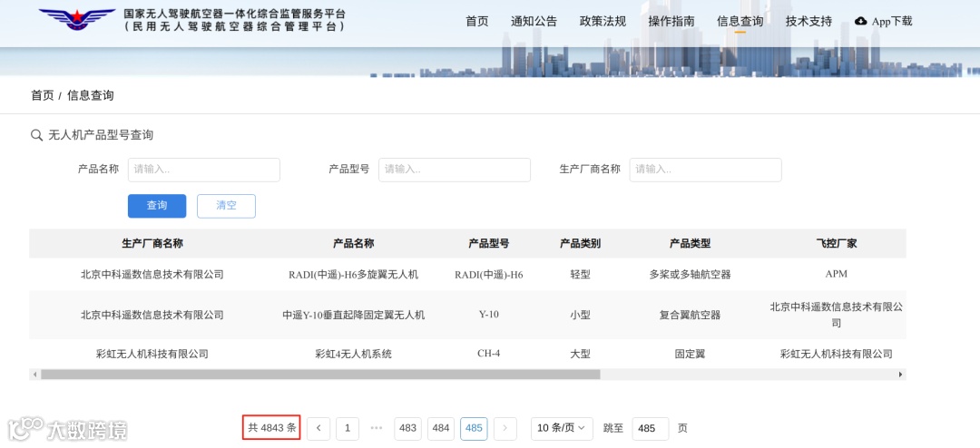Open the 通知公告 menu item

click(x=534, y=21)
